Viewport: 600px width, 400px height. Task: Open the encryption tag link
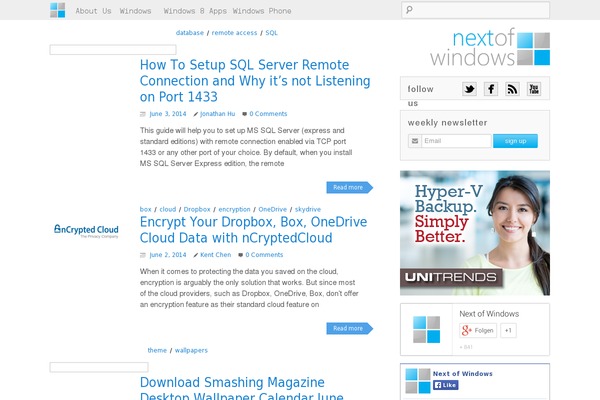234,209
